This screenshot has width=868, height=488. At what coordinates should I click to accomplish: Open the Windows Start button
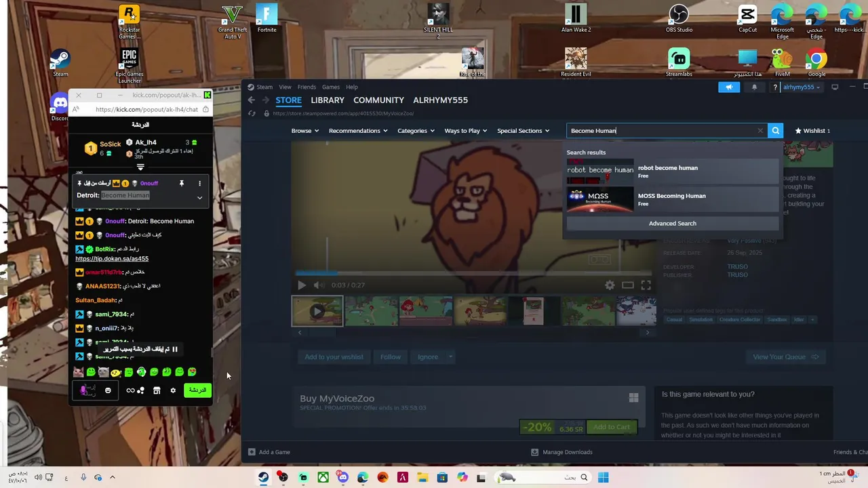603,478
